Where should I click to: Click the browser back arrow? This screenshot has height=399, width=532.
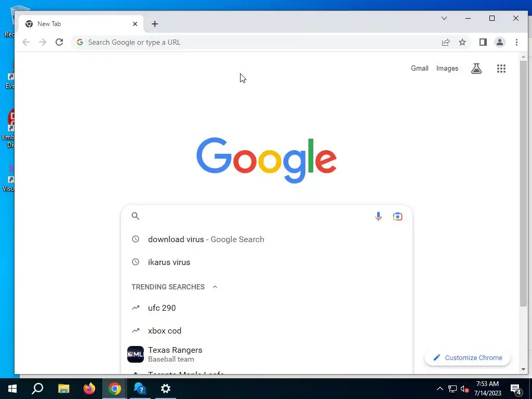(x=26, y=43)
